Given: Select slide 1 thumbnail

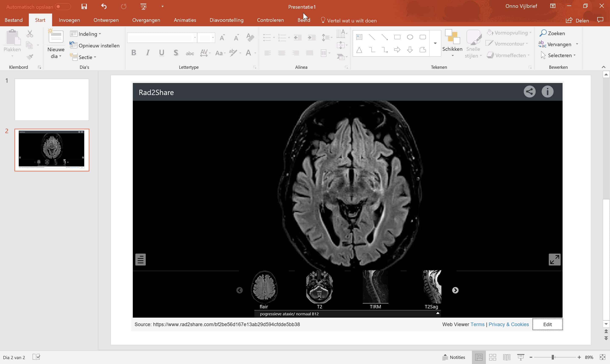Looking at the screenshot, I should point(52,100).
